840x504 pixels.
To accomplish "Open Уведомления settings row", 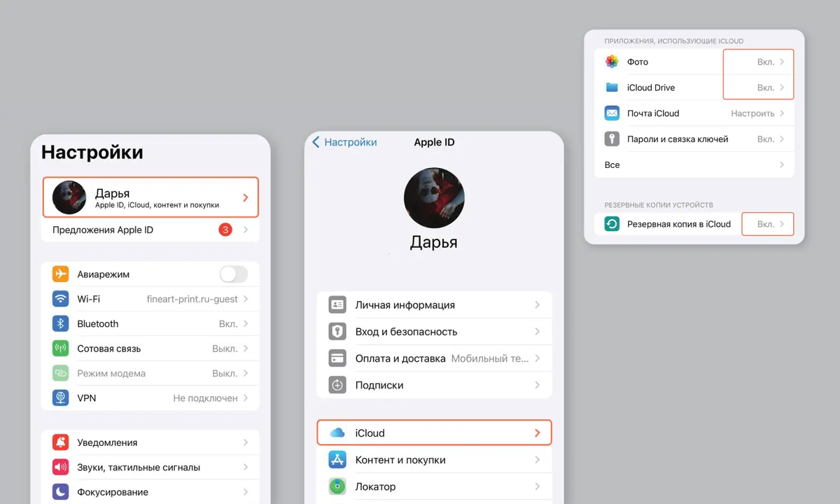I will point(150,442).
